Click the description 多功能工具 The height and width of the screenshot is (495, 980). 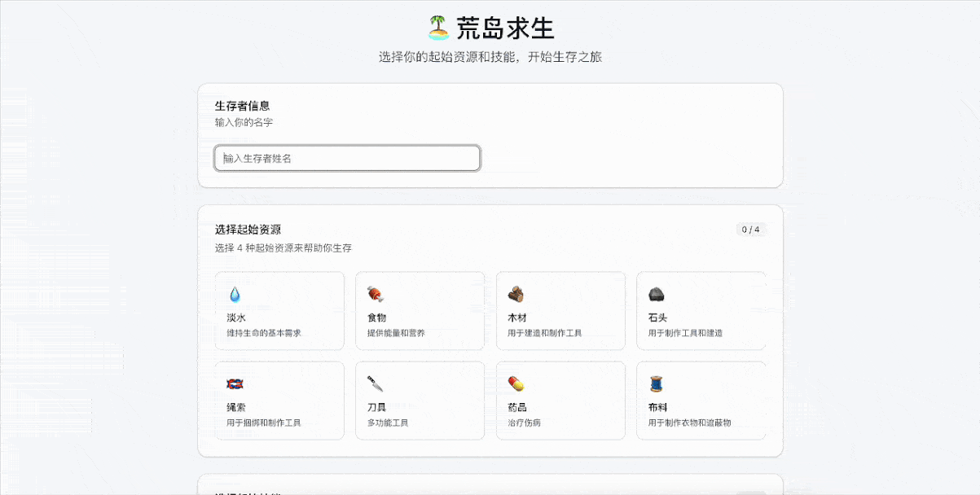pyautogui.click(x=388, y=423)
